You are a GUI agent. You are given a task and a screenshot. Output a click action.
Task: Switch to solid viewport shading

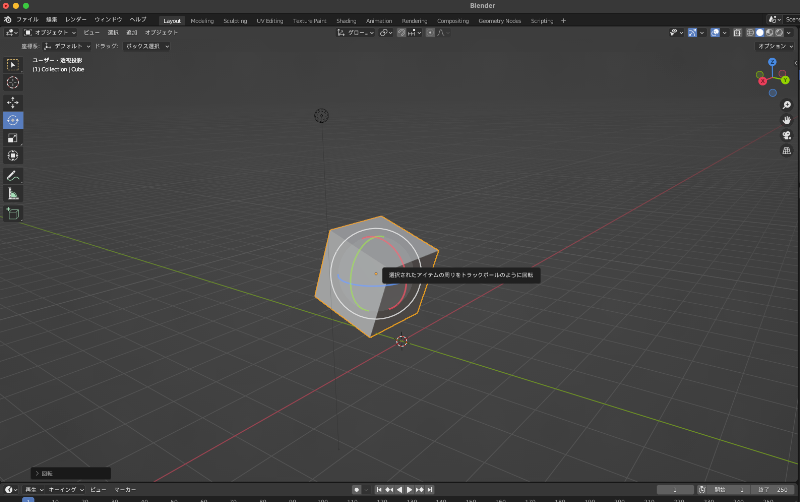tap(760, 33)
